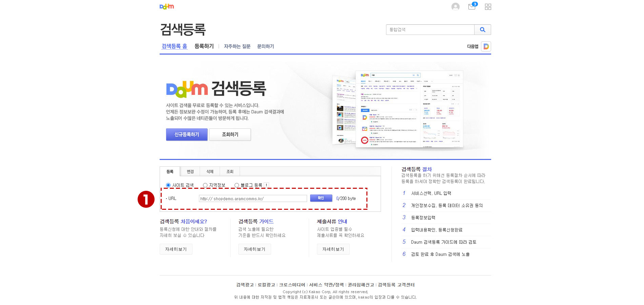Open the 권리침해신고 footer link
Screen dimensions: 644x305
pyautogui.click(x=361, y=285)
